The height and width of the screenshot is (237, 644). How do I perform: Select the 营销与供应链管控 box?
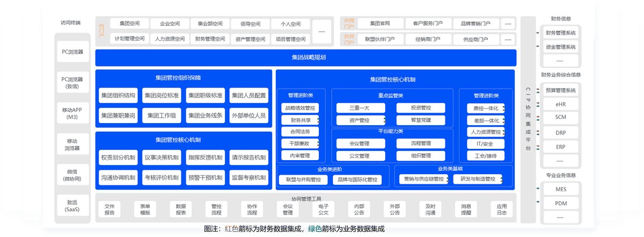pyautogui.click(x=424, y=179)
